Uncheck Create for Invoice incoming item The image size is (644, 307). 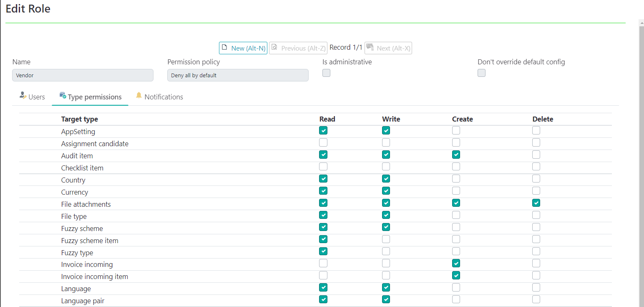[x=456, y=276]
